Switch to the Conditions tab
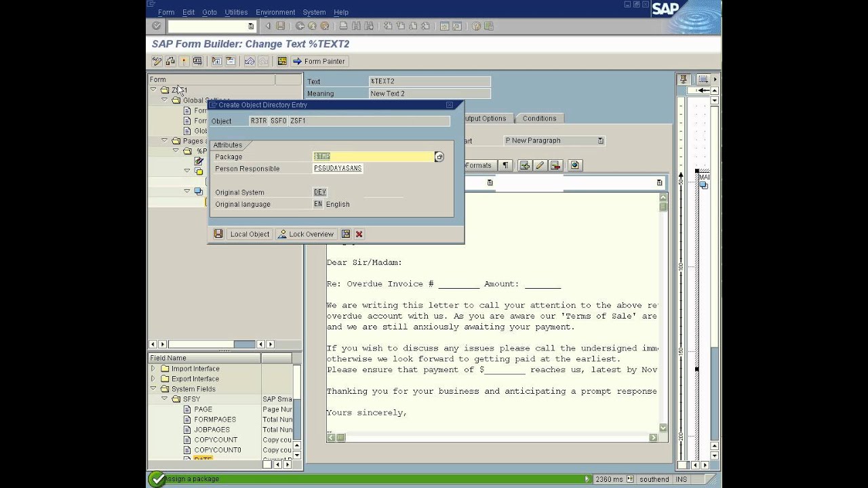Image resolution: width=868 pixels, height=488 pixels. tap(539, 118)
